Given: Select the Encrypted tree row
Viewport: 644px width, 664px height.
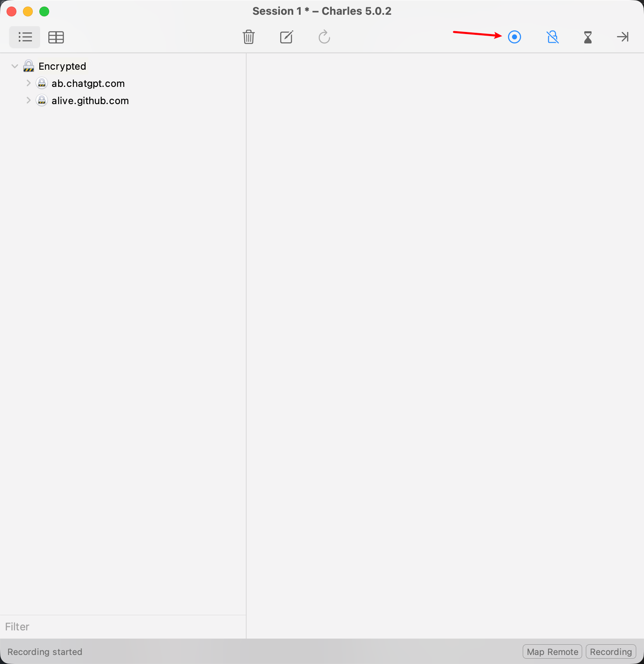Looking at the screenshot, I should point(123,66).
